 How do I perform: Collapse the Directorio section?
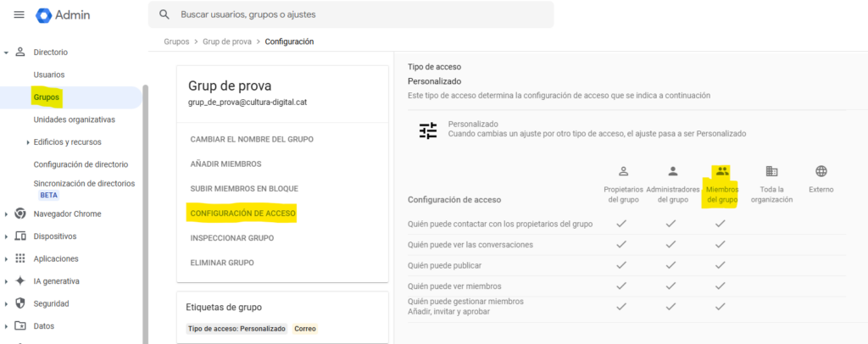click(x=7, y=53)
